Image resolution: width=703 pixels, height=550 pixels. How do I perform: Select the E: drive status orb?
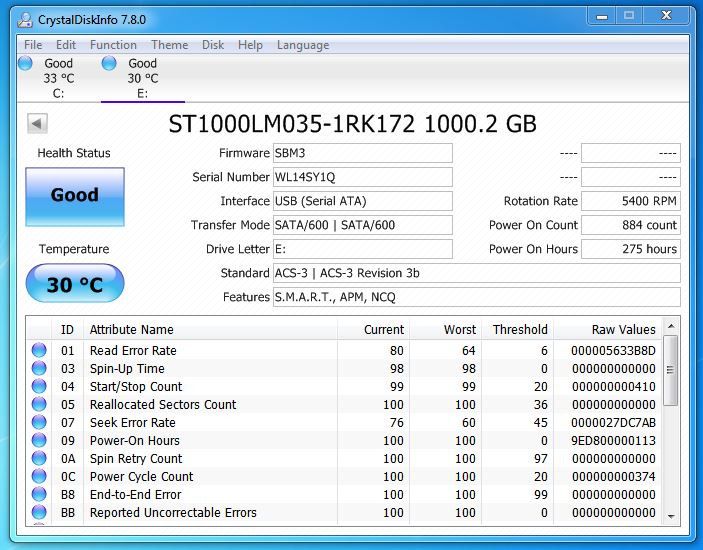tap(109, 63)
